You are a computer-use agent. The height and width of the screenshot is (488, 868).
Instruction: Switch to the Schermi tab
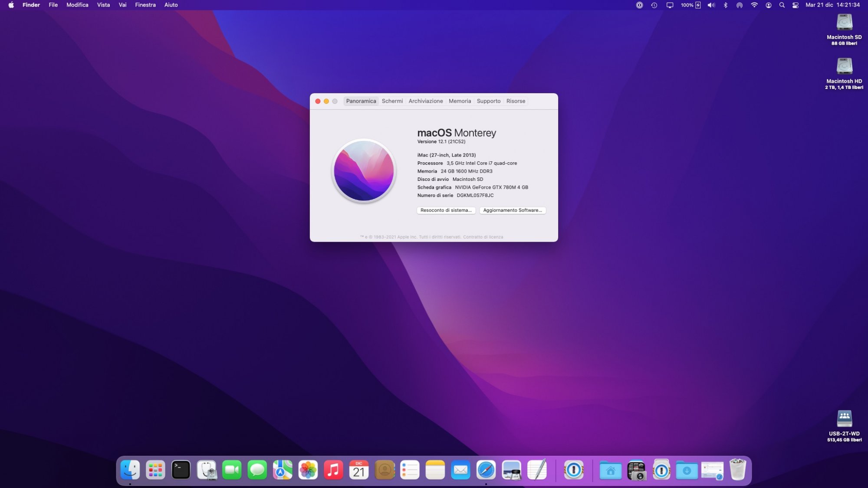[x=392, y=101]
